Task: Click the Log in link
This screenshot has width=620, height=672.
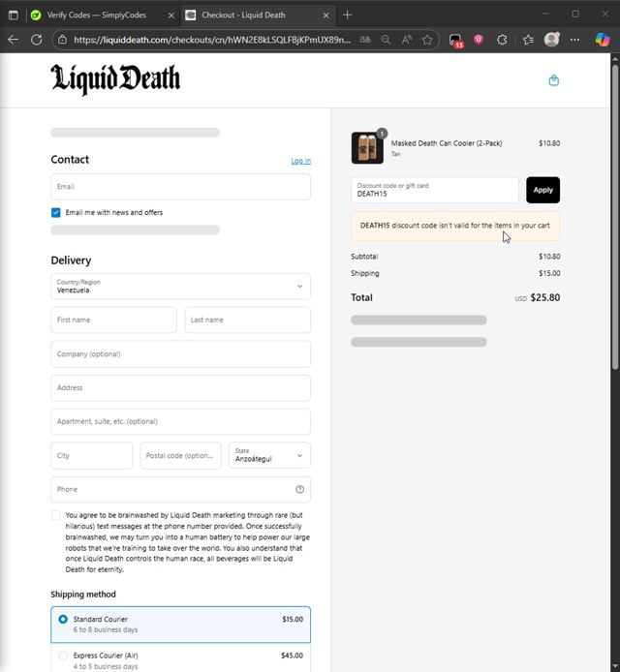Action: [301, 161]
